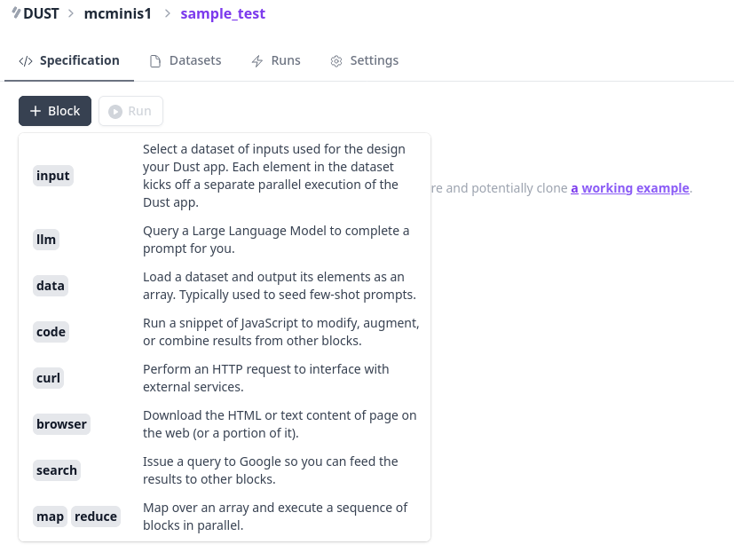Image resolution: width=734 pixels, height=560 pixels.
Task: Open the Datasets tab
Action: click(x=185, y=61)
